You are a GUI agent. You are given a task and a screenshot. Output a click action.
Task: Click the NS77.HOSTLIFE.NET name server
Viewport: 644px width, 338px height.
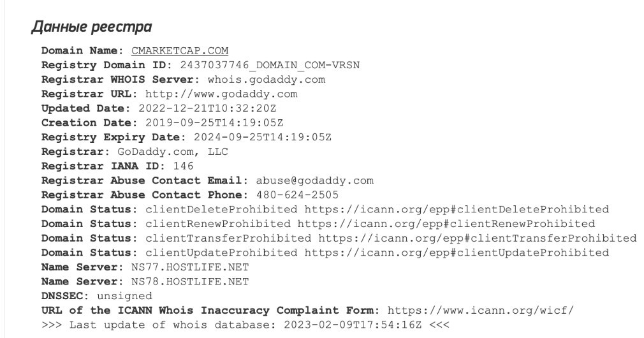(x=190, y=267)
